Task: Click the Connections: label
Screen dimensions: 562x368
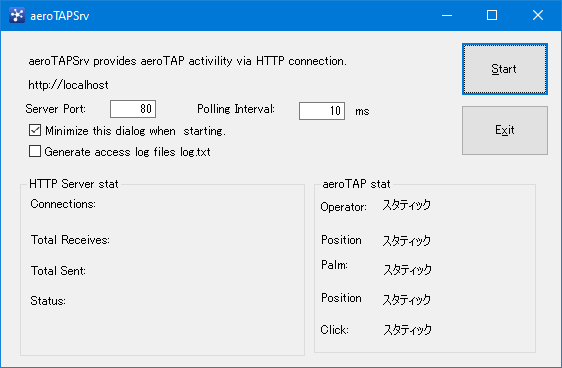Action: (x=63, y=204)
